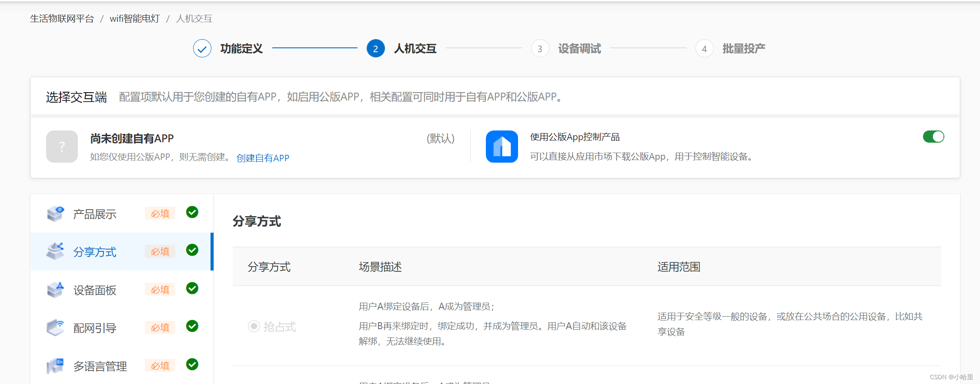Image resolution: width=980 pixels, height=384 pixels.
Task: Click the green checkmark beside 分享方式
Action: point(192,250)
